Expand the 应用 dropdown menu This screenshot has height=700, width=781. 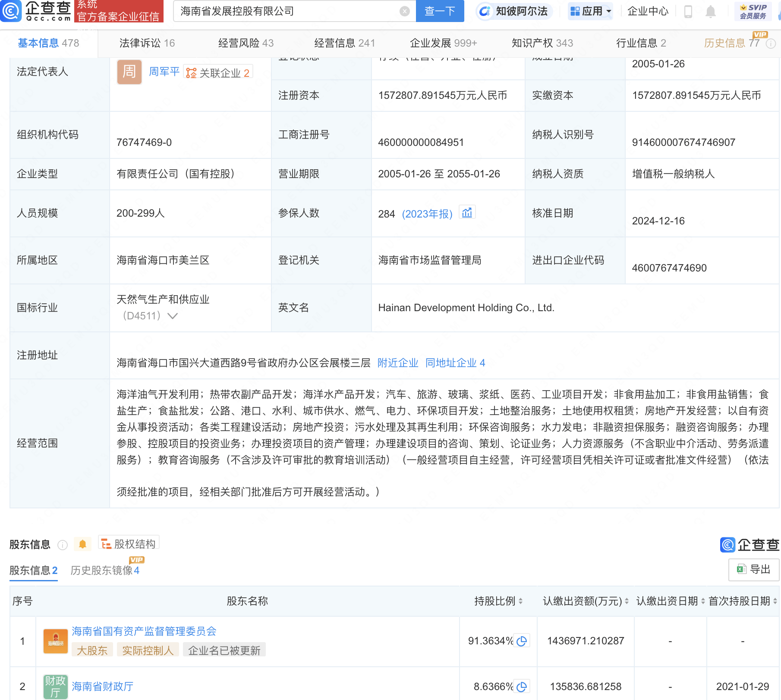tap(591, 11)
